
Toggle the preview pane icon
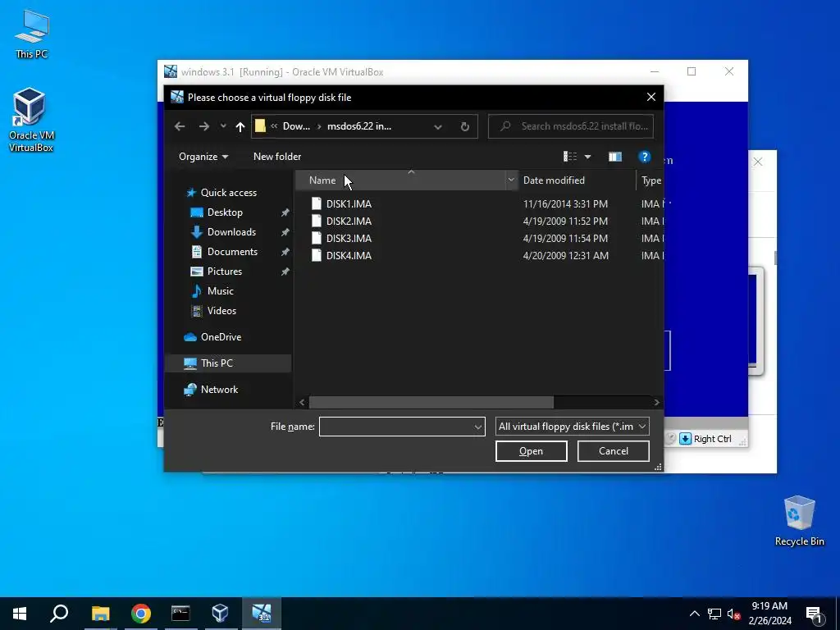coord(615,157)
